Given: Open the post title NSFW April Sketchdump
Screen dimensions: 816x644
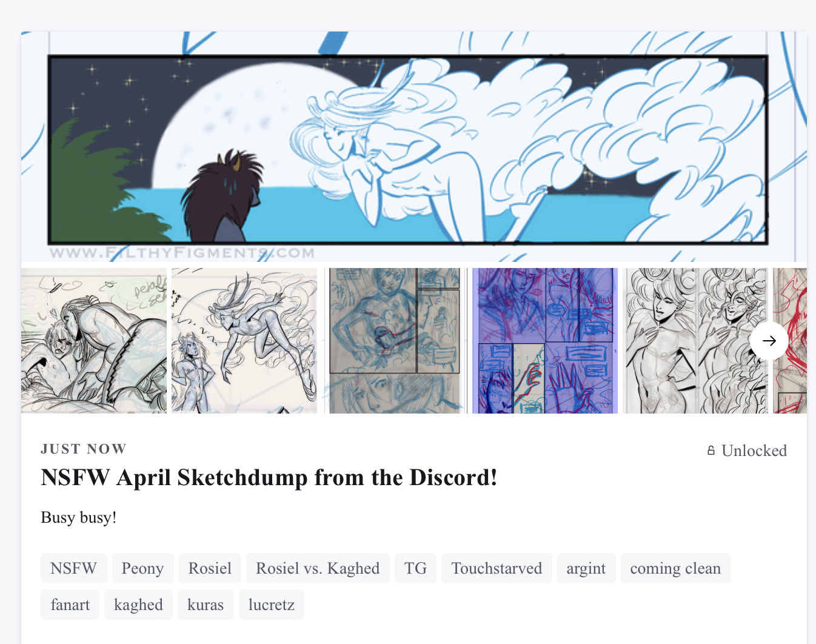Looking at the screenshot, I should (269, 478).
